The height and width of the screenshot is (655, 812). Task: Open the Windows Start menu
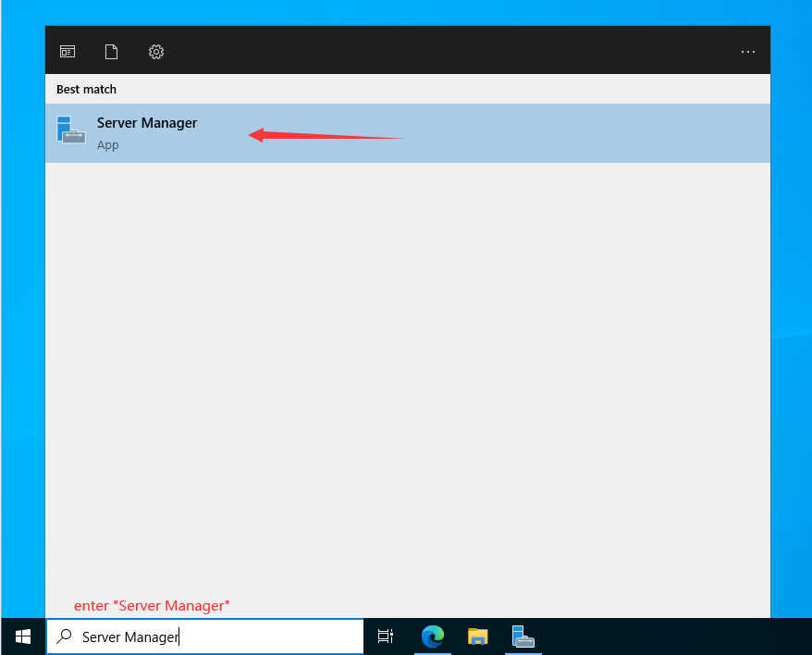click(23, 636)
